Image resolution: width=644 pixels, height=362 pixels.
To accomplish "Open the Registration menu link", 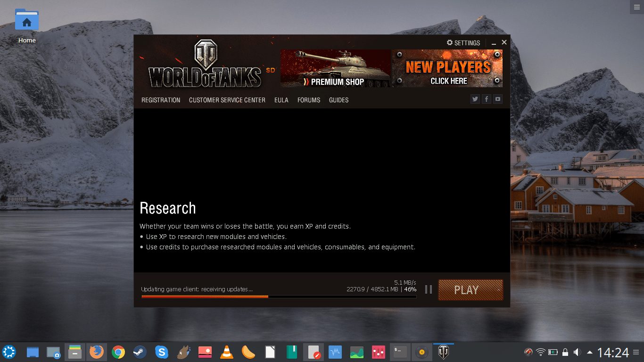I will pyautogui.click(x=161, y=100).
